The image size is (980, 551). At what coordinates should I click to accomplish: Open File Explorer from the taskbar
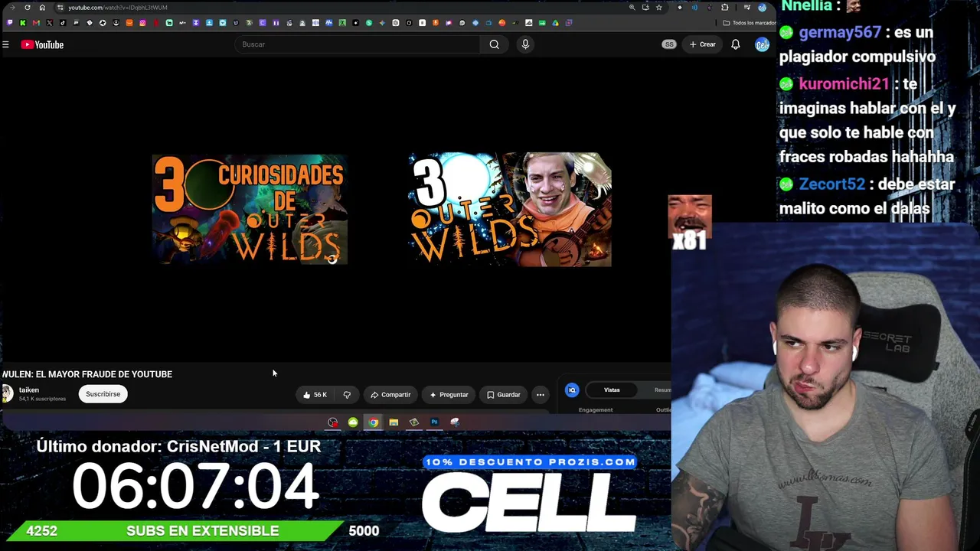[x=394, y=422]
